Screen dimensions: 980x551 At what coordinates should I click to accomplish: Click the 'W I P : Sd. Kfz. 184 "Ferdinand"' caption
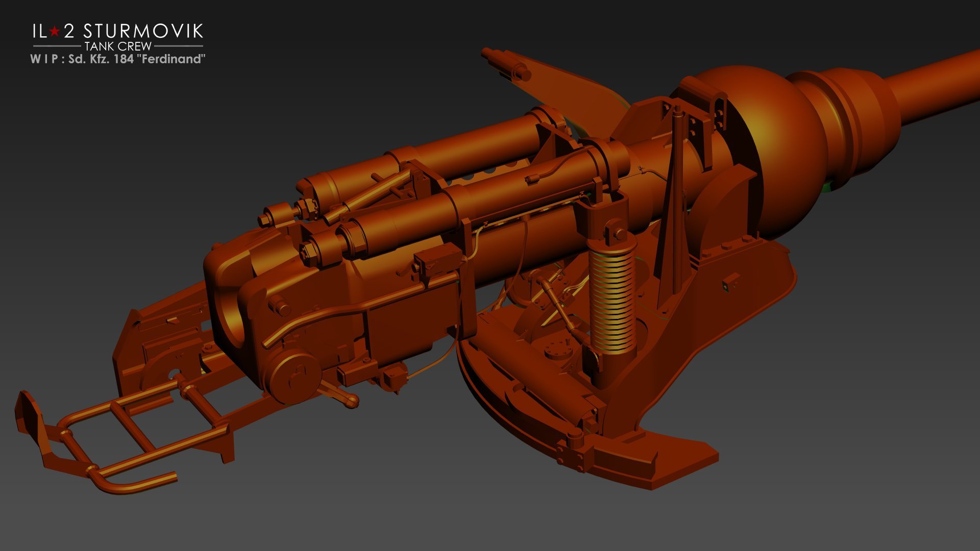118,59
